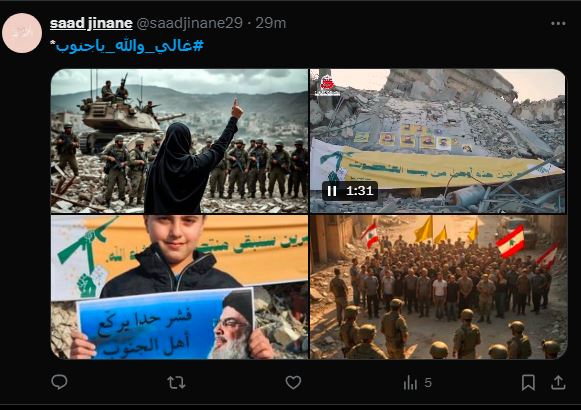581x410 pixels.
Task: Share the post via upload arrow icon
Action: [558, 382]
